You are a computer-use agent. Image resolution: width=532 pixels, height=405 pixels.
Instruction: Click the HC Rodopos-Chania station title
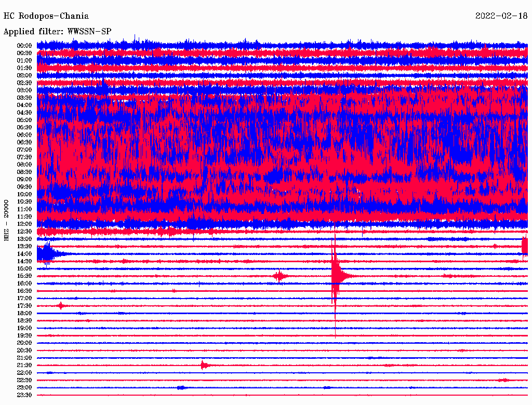46,16
